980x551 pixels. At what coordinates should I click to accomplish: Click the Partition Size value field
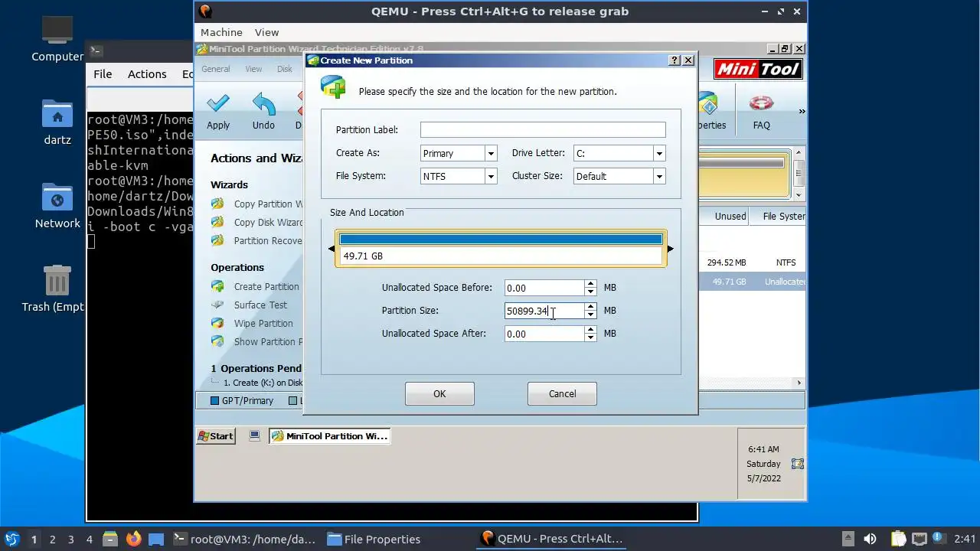click(x=544, y=311)
